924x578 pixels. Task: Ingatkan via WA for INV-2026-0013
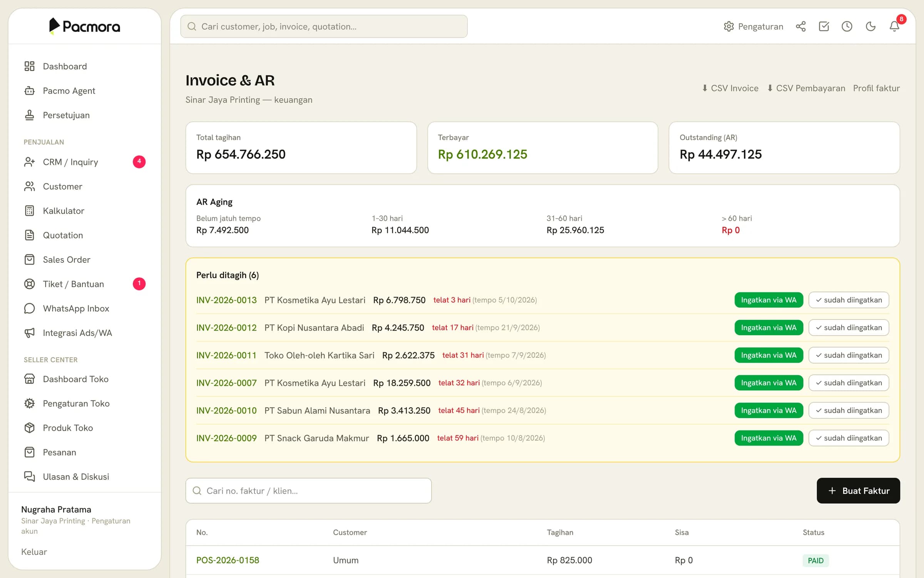pyautogui.click(x=769, y=300)
